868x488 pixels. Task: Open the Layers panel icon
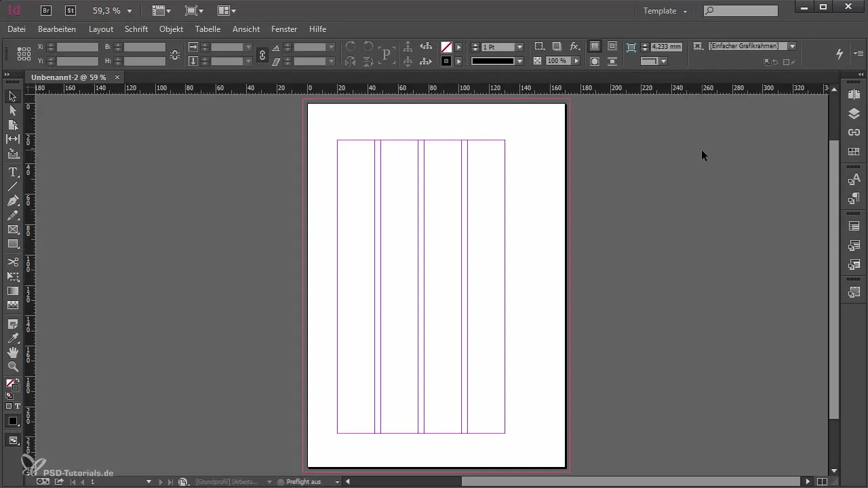[x=854, y=113]
